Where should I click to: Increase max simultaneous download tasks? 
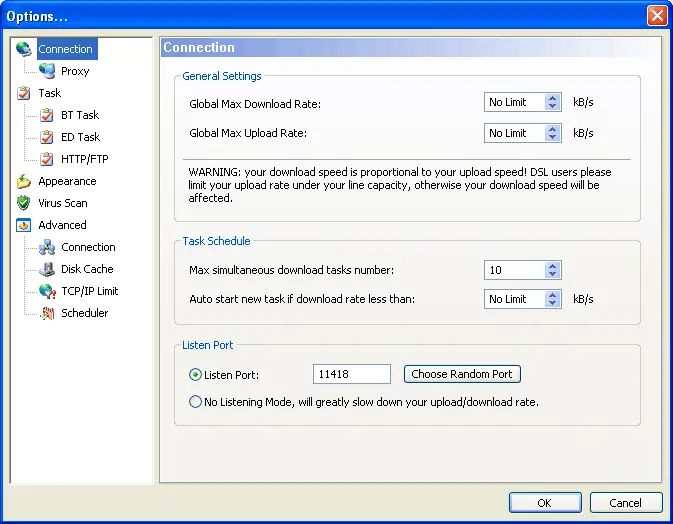click(x=552, y=266)
